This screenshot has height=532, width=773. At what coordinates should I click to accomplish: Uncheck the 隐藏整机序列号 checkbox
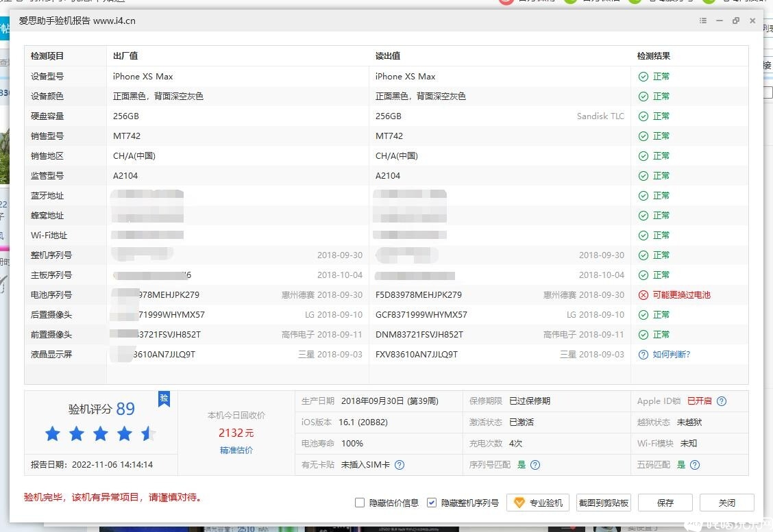(x=432, y=503)
